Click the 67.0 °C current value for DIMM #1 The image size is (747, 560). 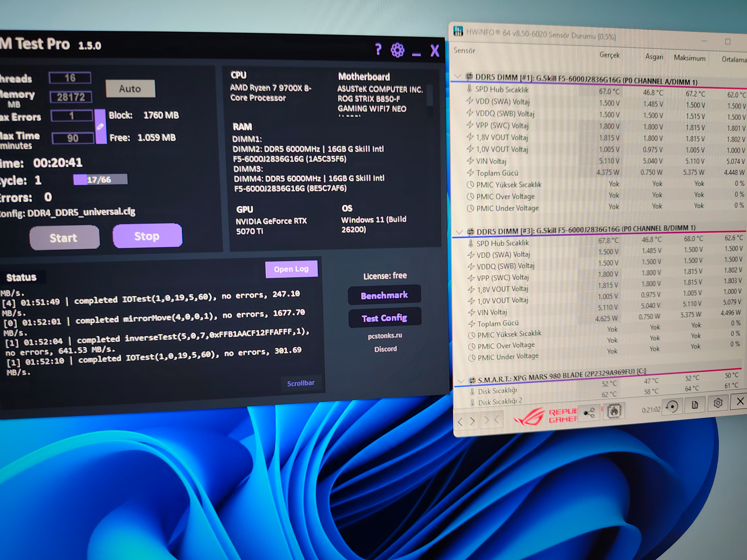(609, 92)
